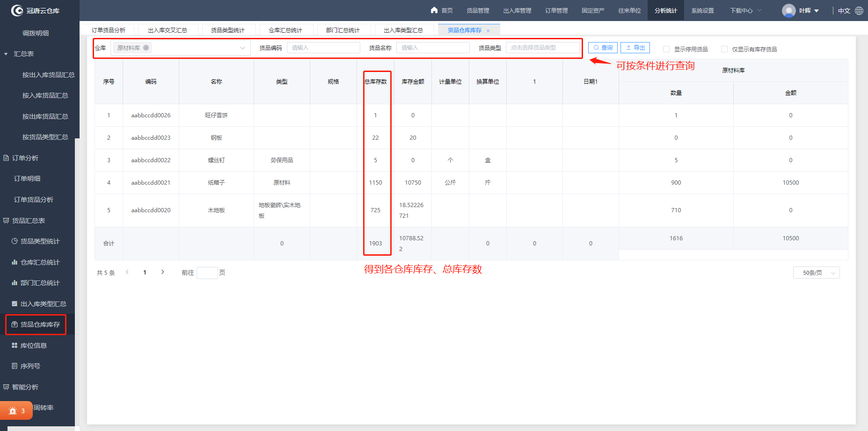The image size is (868, 431).
Task: Open 订单管理 top menu
Action: (556, 10)
